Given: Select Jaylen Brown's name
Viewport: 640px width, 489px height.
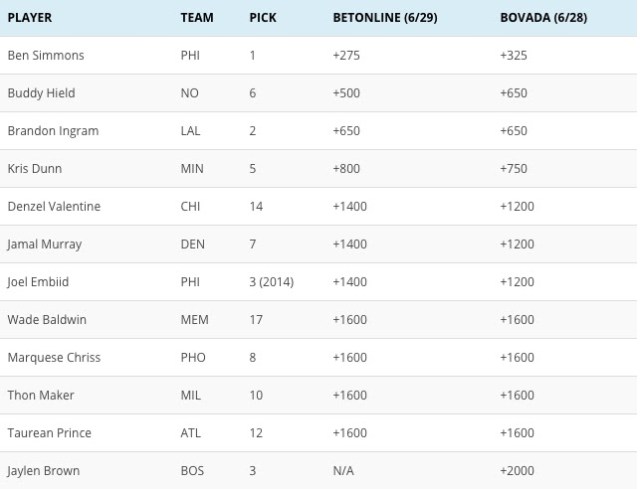Looking at the screenshot, I should [43, 471].
